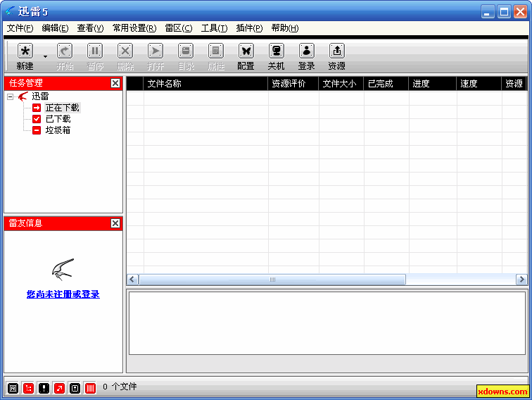
Task: Open the 插件(P) menu
Action: [x=249, y=28]
